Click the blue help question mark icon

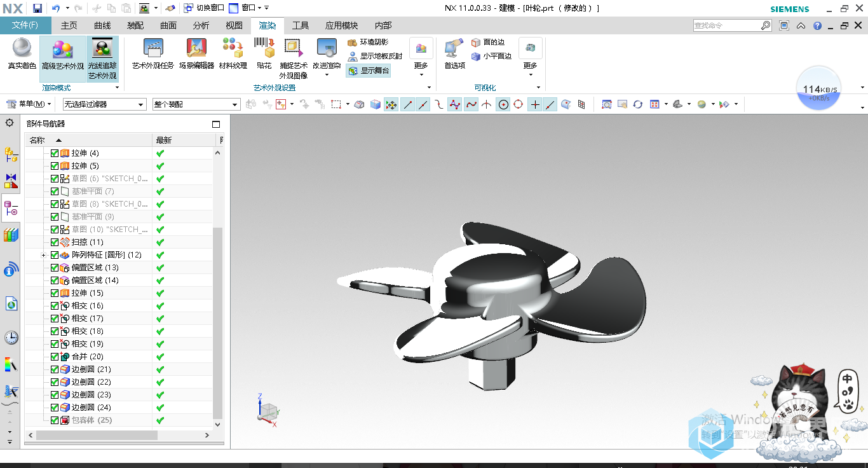coord(818,25)
